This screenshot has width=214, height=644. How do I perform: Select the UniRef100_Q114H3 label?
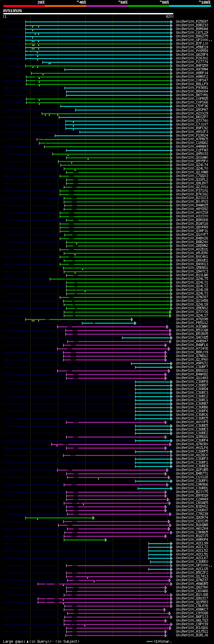tap(192, 378)
